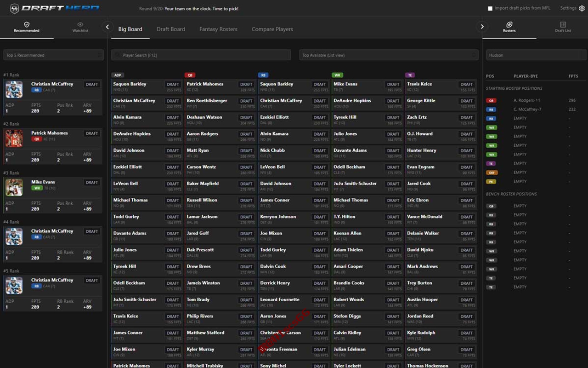Click the PK starting roster badge
Viewport: 588px width, 368px height.
click(x=492, y=181)
